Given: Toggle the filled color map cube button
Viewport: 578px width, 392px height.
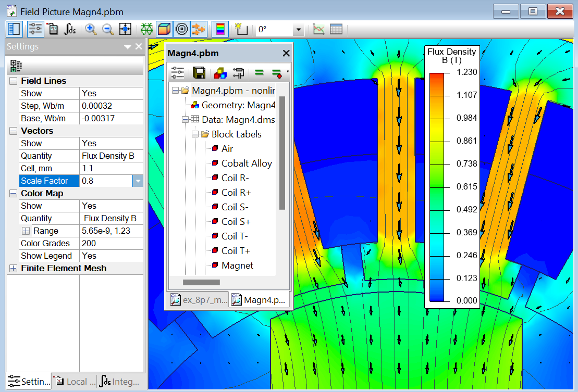Looking at the screenshot, I should click(164, 29).
